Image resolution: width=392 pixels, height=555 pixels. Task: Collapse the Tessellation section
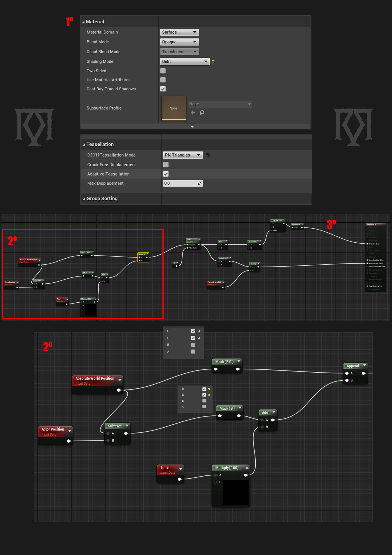pyautogui.click(x=84, y=144)
